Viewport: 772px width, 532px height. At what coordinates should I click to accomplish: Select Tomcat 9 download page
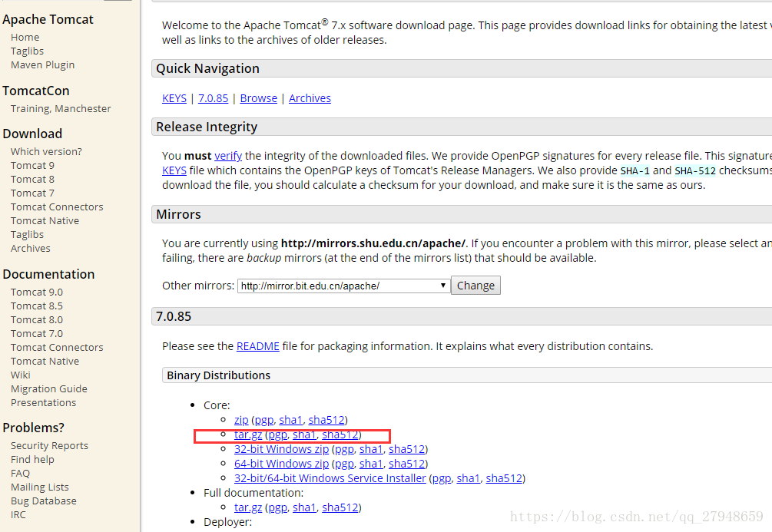[32, 165]
